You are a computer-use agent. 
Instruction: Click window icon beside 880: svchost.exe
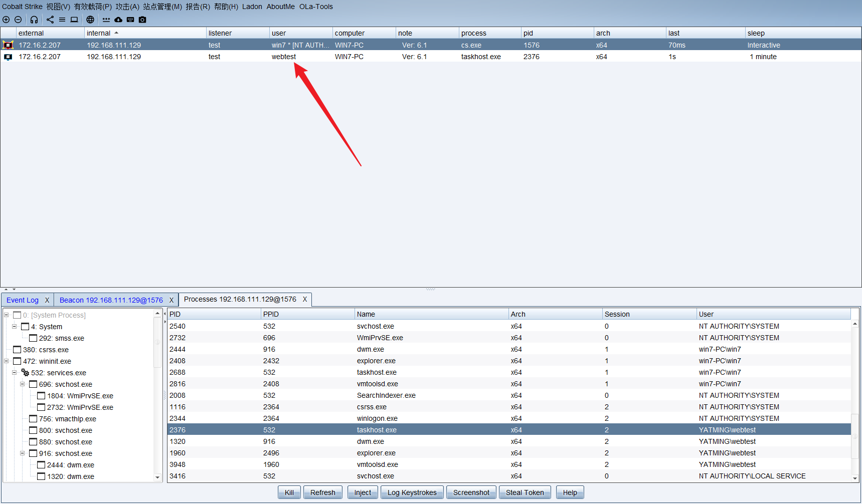tap(33, 442)
